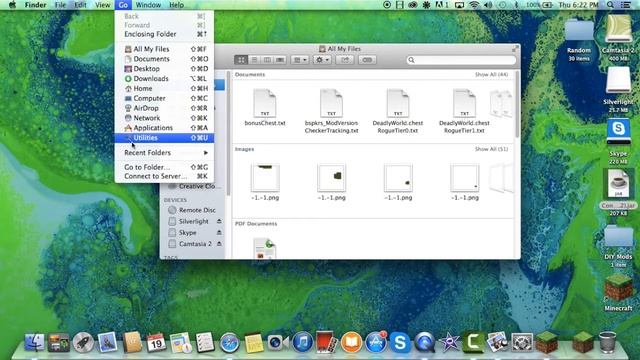Choose Desktop in the Go menu
This screenshot has height=360, width=640.
tap(164, 69)
